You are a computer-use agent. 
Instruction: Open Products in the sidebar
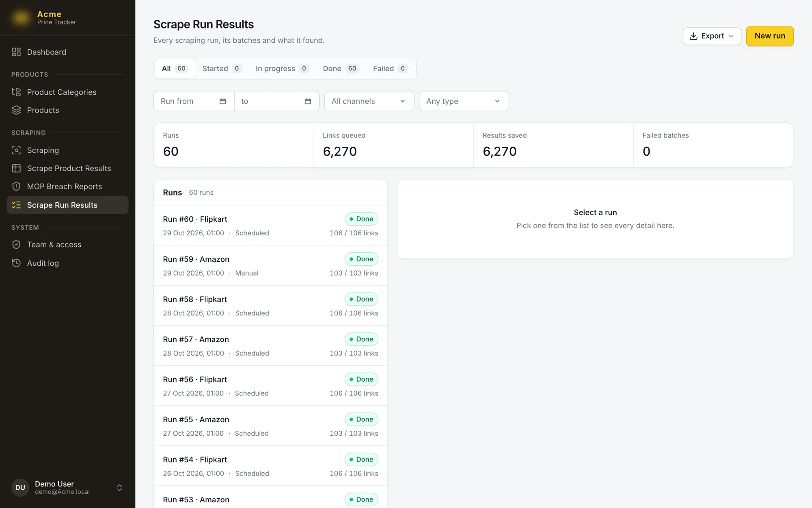coord(67,110)
